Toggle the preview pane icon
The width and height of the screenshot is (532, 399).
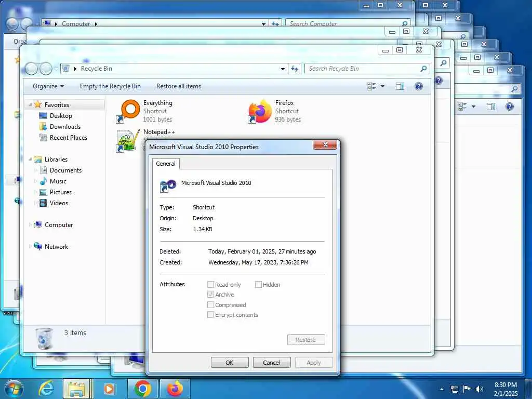400,86
